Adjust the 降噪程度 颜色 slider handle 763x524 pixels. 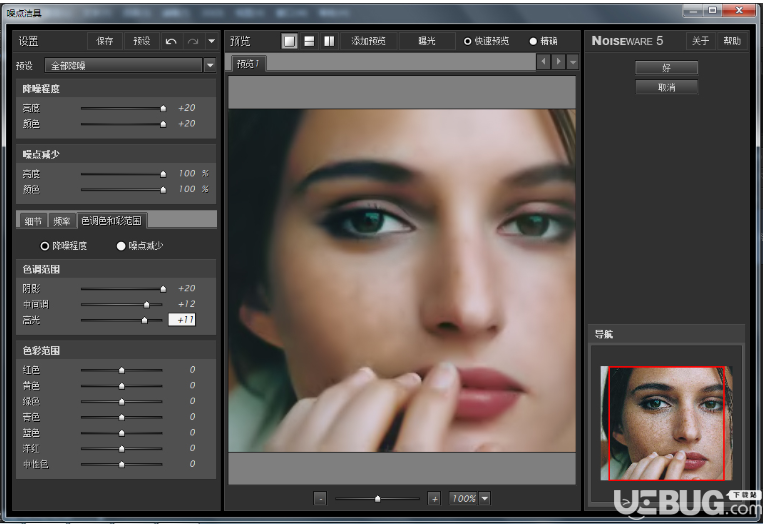click(164, 124)
